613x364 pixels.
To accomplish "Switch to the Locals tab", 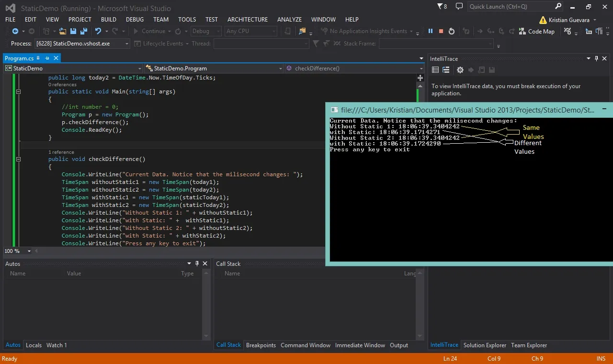I will click(34, 345).
